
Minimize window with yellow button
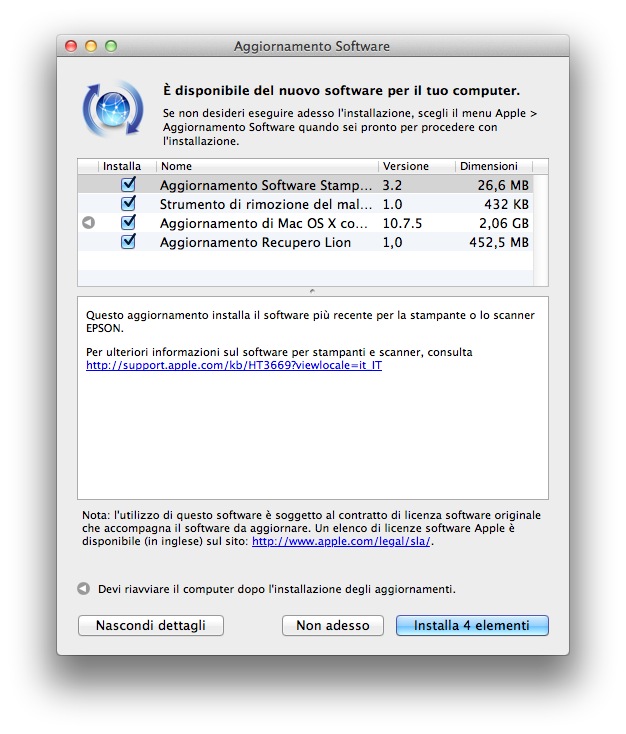91,46
